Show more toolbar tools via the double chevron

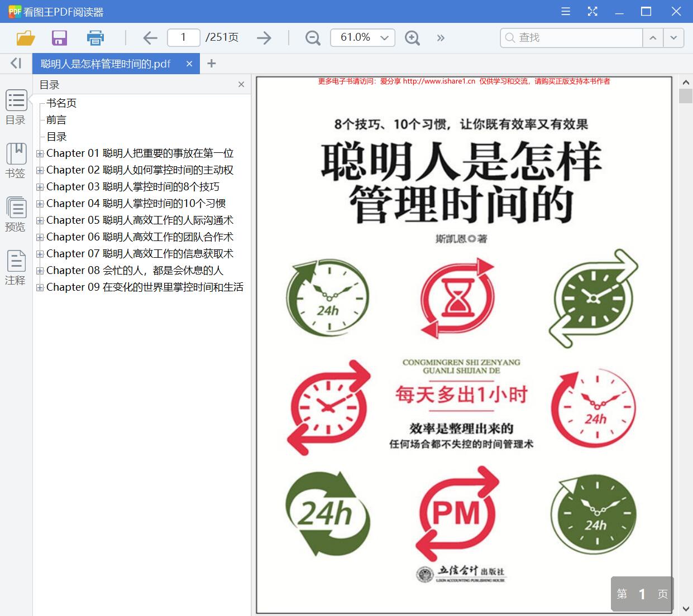tap(441, 38)
